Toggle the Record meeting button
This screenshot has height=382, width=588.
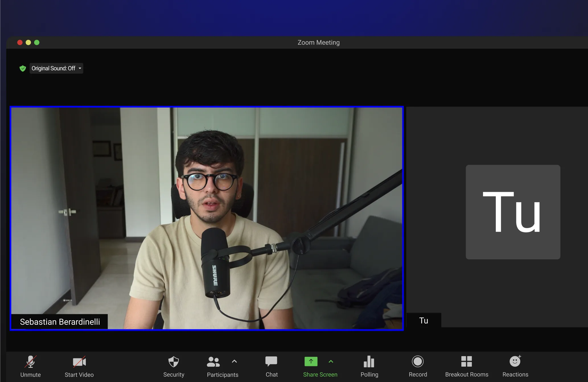418,362
